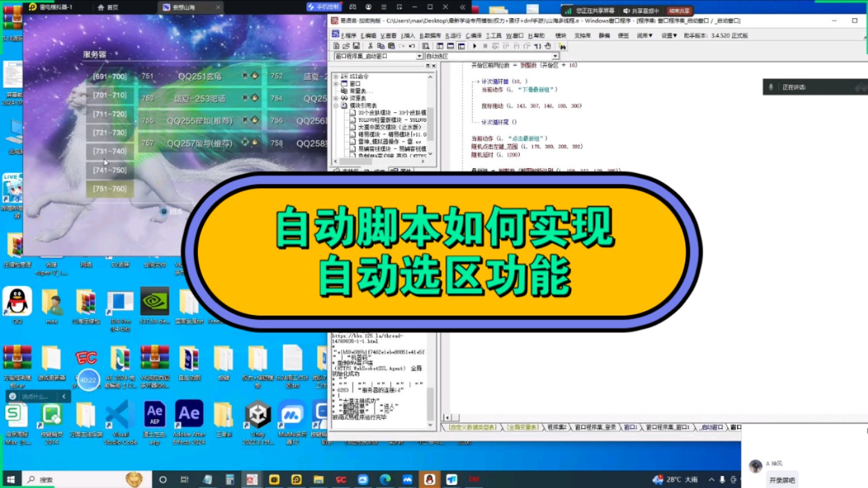Select the 首页 tab in the emulator
The image size is (868, 488).
(108, 7)
